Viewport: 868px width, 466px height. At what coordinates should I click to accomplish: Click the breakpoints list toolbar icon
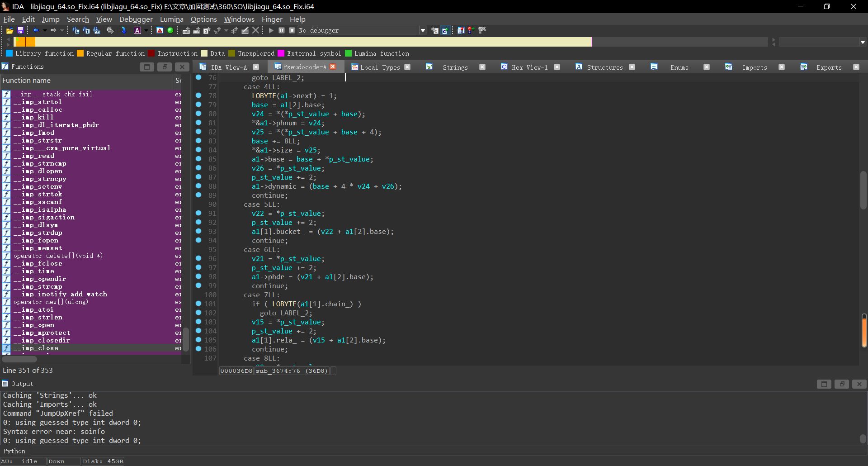coord(461,30)
